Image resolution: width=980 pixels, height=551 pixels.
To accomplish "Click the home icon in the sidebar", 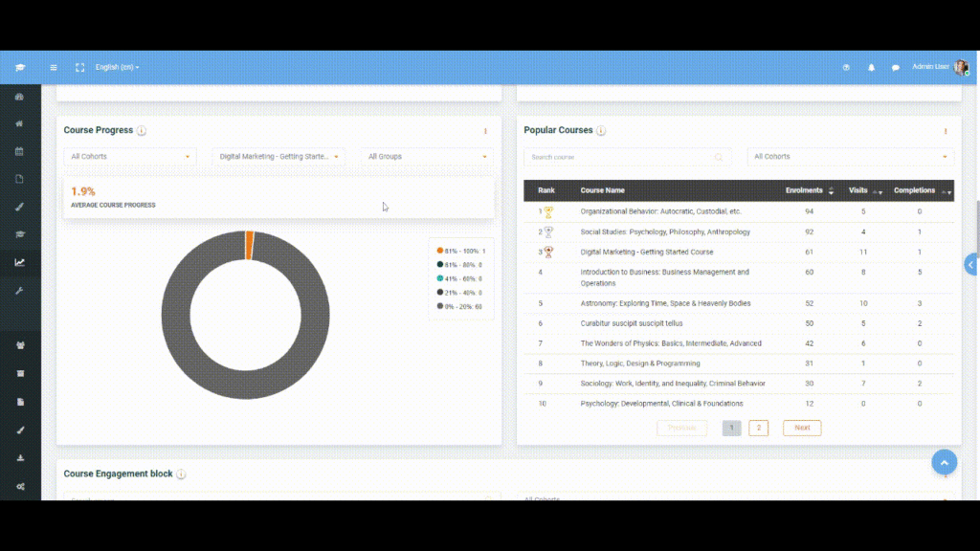I will (x=19, y=123).
